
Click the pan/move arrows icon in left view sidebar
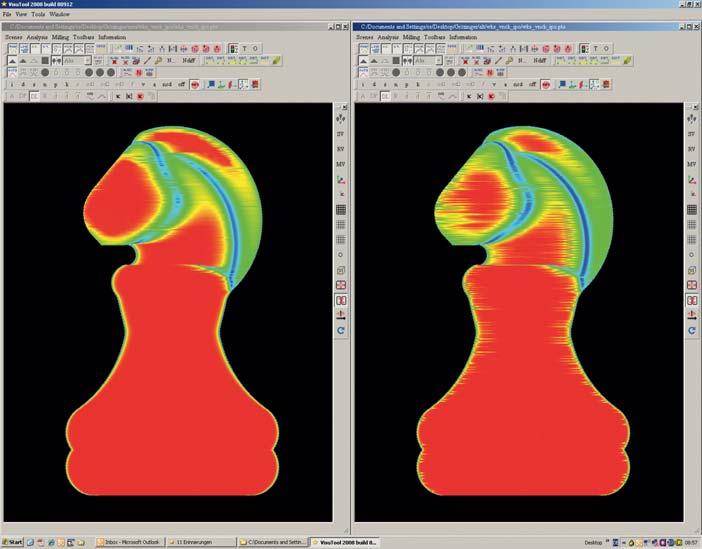pyautogui.click(x=341, y=119)
